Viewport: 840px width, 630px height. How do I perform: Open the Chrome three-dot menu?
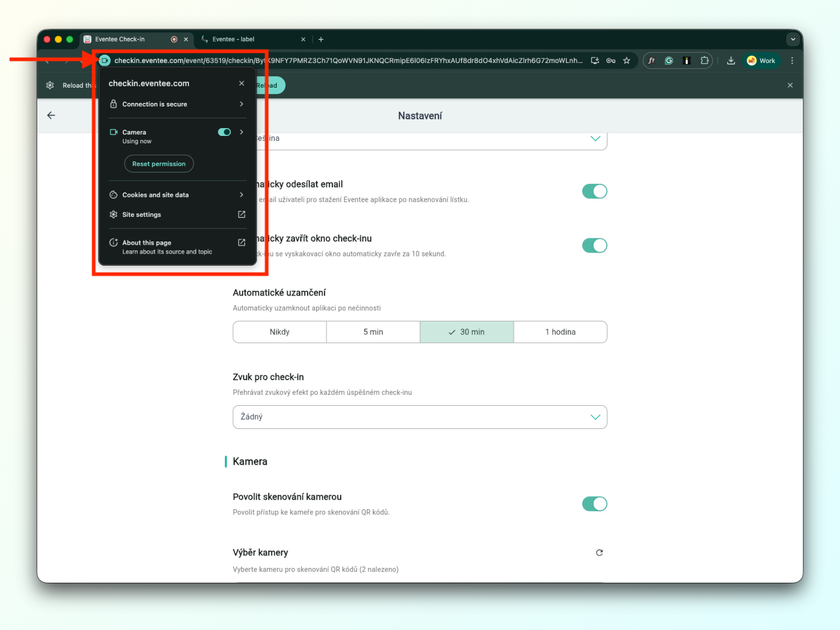[x=792, y=60]
